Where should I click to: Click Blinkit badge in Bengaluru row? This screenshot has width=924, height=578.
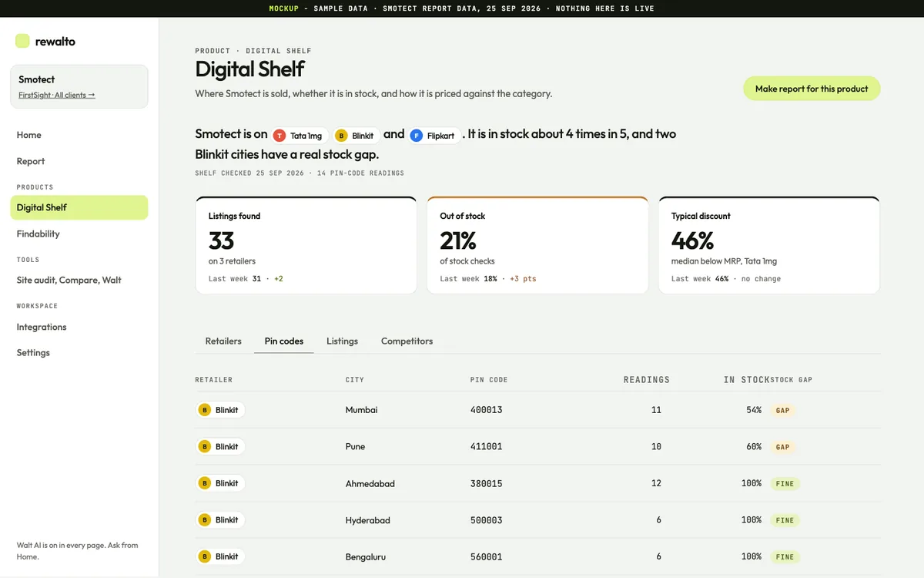(220, 556)
